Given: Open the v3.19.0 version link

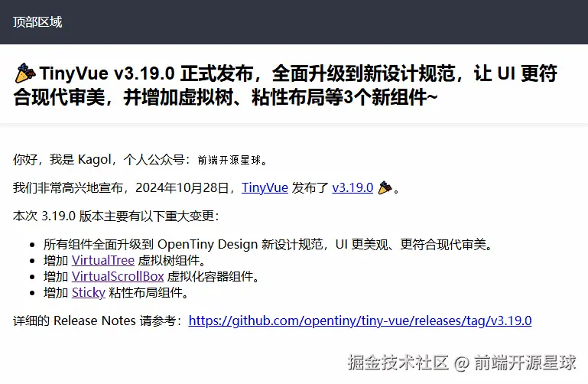Looking at the screenshot, I should coord(352,187).
